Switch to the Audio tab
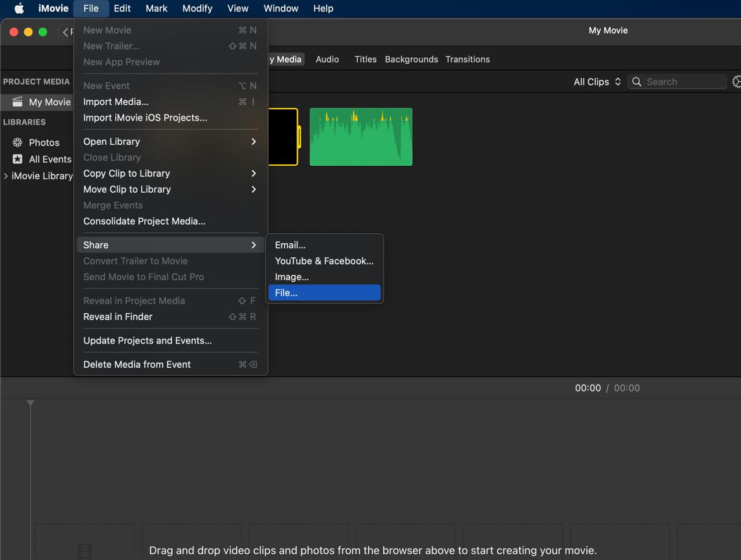This screenshot has height=560, width=741. click(327, 59)
